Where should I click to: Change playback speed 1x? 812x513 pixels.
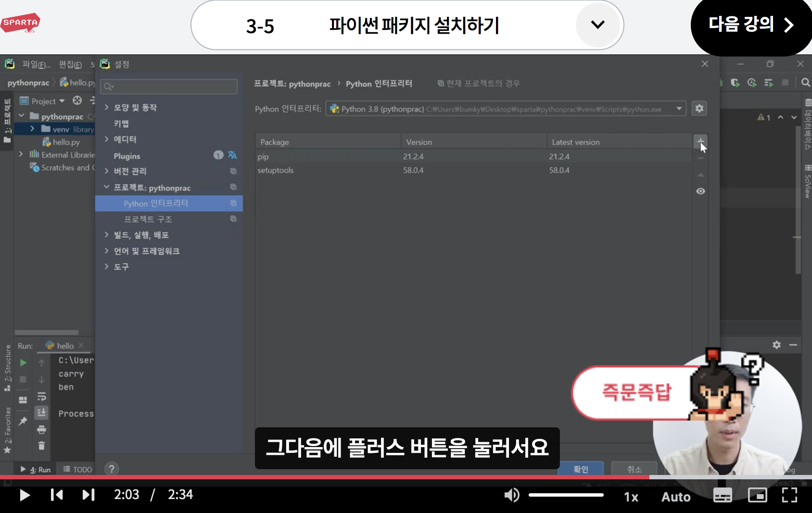631,497
